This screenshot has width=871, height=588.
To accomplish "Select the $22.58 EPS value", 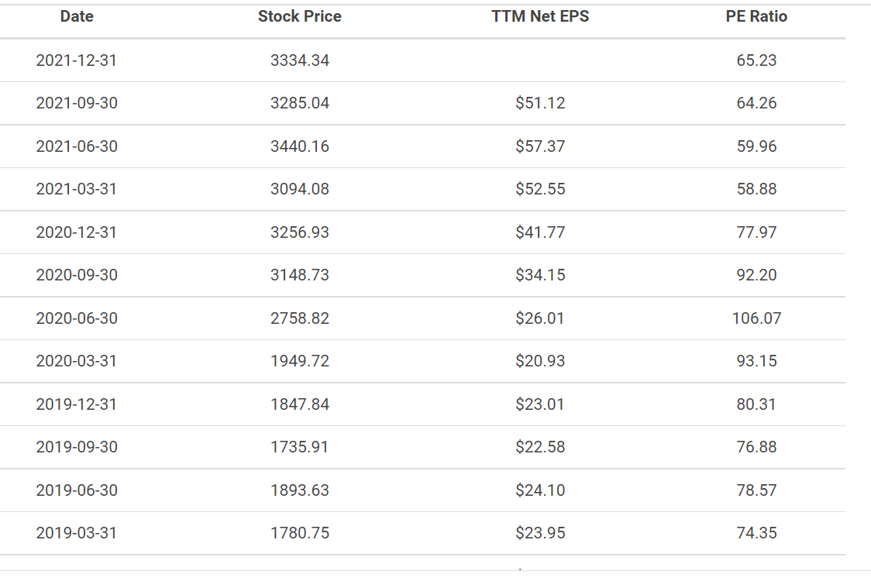I will (x=540, y=447).
